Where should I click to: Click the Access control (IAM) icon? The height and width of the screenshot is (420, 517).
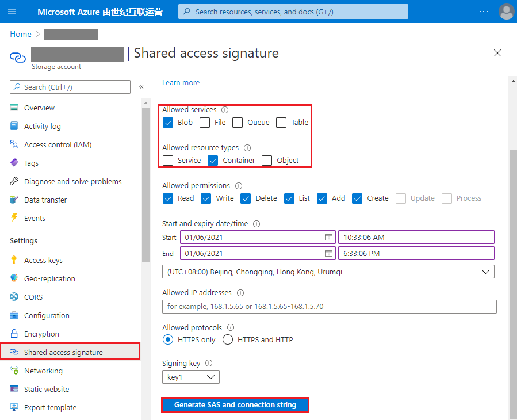click(14, 144)
